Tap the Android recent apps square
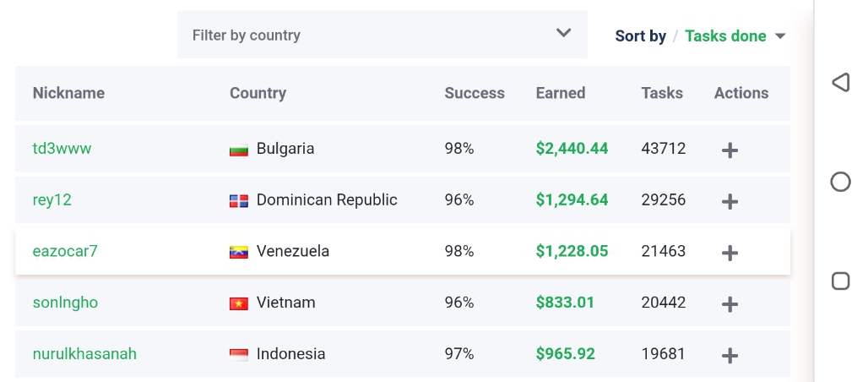 [840, 281]
